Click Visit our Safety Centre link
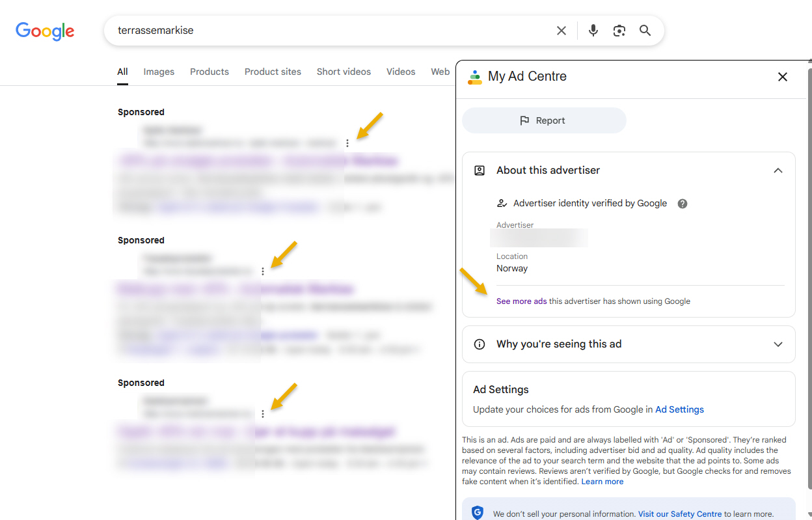The image size is (812, 520). click(x=679, y=514)
